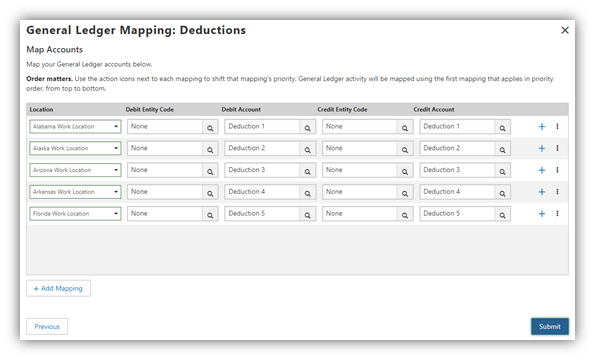The height and width of the screenshot is (360, 595).
Task: Expand the Arizona Work Location dropdown
Action: tap(75, 170)
